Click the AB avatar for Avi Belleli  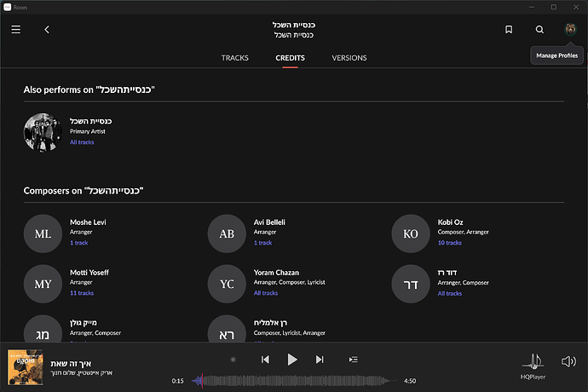227,233
